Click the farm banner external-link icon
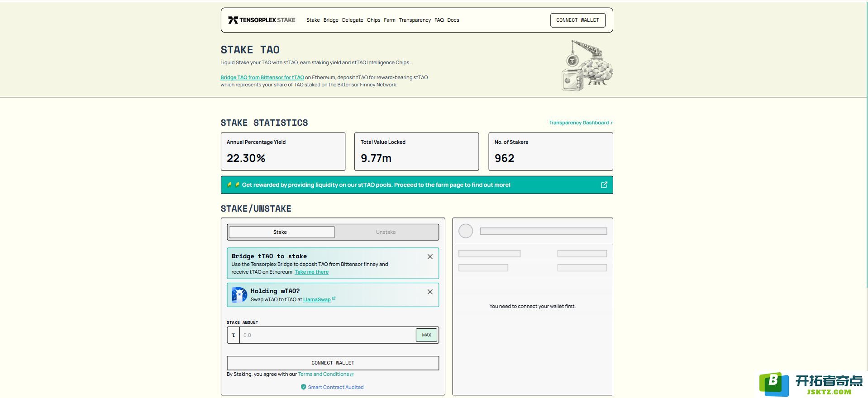The image size is (868, 398). (604, 185)
